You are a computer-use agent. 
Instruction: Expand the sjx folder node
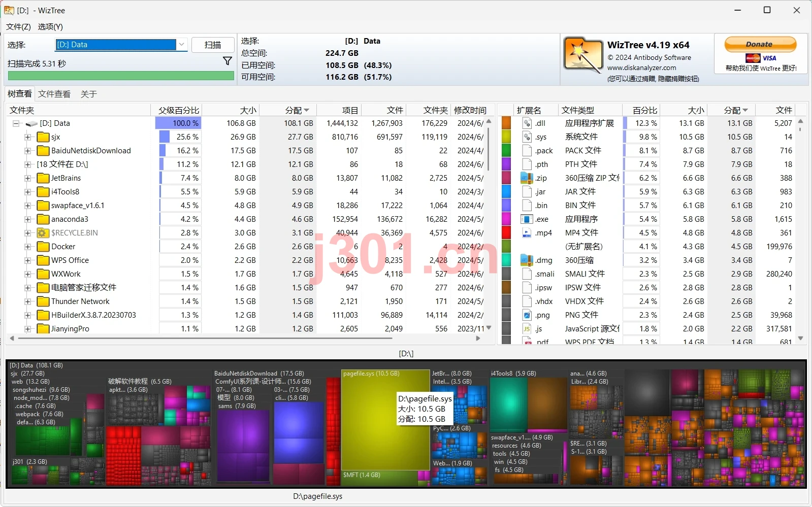pos(28,137)
